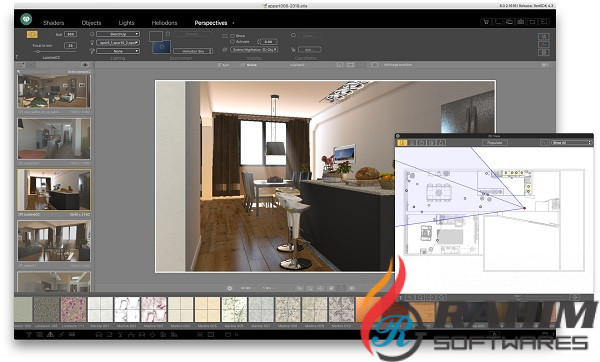Image resolution: width=600 pixels, height=362 pixels.
Task: Select the Perspectives tab
Action: (210, 23)
